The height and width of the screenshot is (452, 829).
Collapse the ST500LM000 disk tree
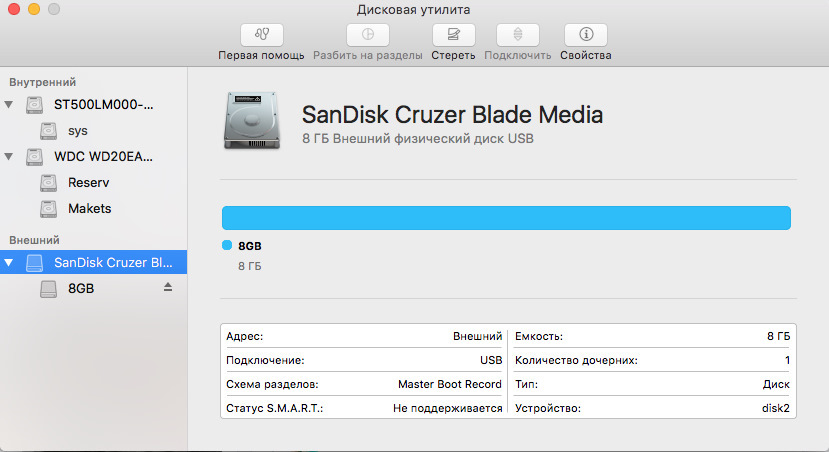click(10, 105)
